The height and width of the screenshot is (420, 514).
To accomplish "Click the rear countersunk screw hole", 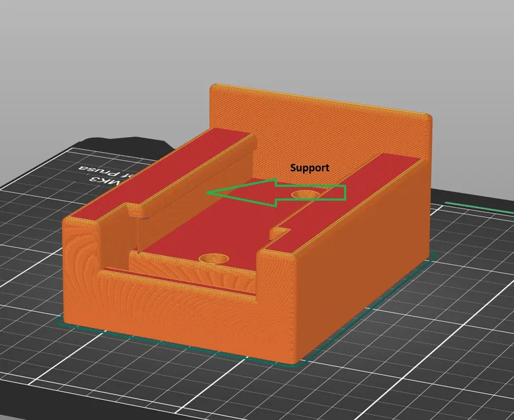I will pos(305,194).
